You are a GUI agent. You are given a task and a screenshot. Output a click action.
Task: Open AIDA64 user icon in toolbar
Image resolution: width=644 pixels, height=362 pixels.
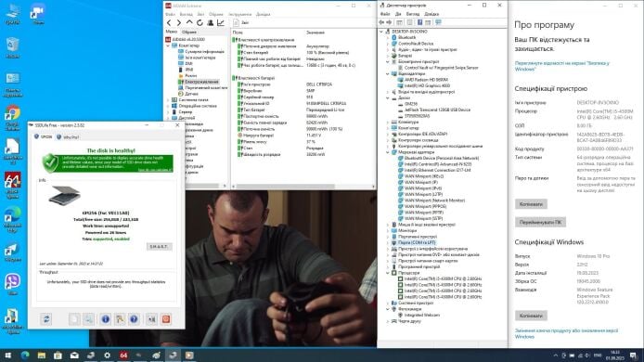coord(210,22)
